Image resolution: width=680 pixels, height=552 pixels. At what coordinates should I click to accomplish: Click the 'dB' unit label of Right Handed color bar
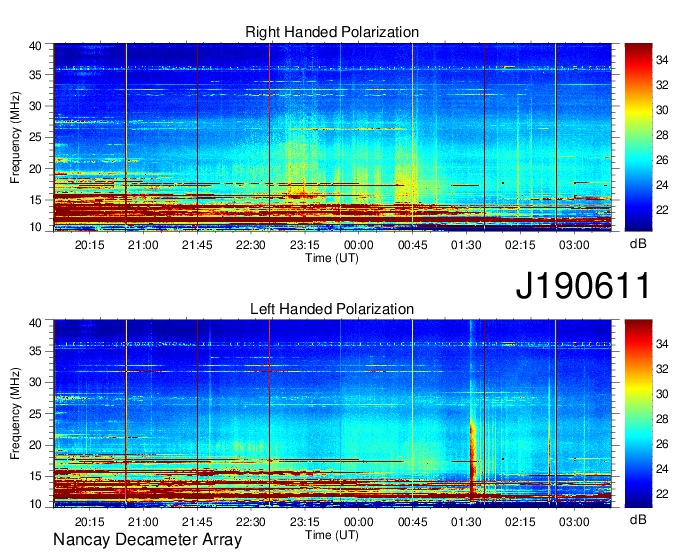tap(638, 244)
